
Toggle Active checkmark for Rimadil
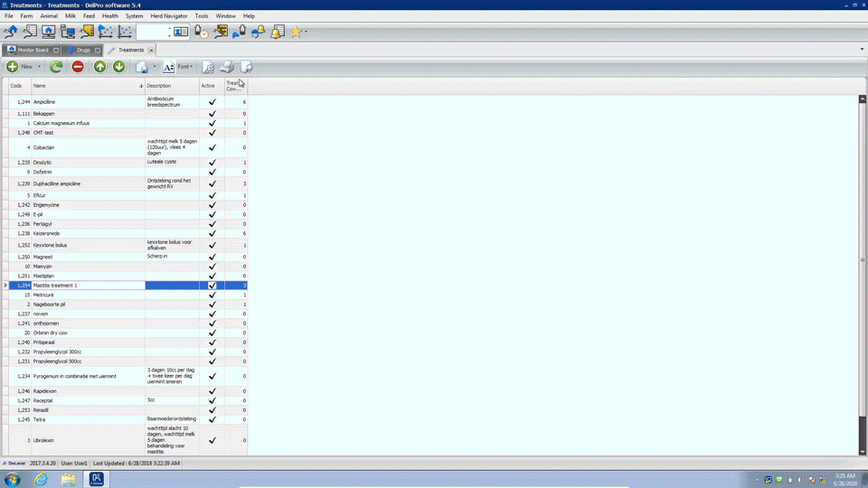pyautogui.click(x=212, y=410)
